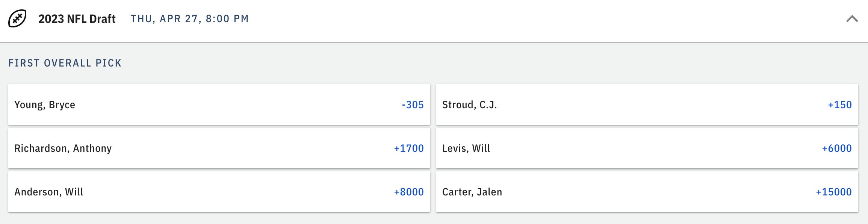Click Young, Bryce player name
Image resolution: width=868 pixels, height=224 pixels.
(x=45, y=105)
